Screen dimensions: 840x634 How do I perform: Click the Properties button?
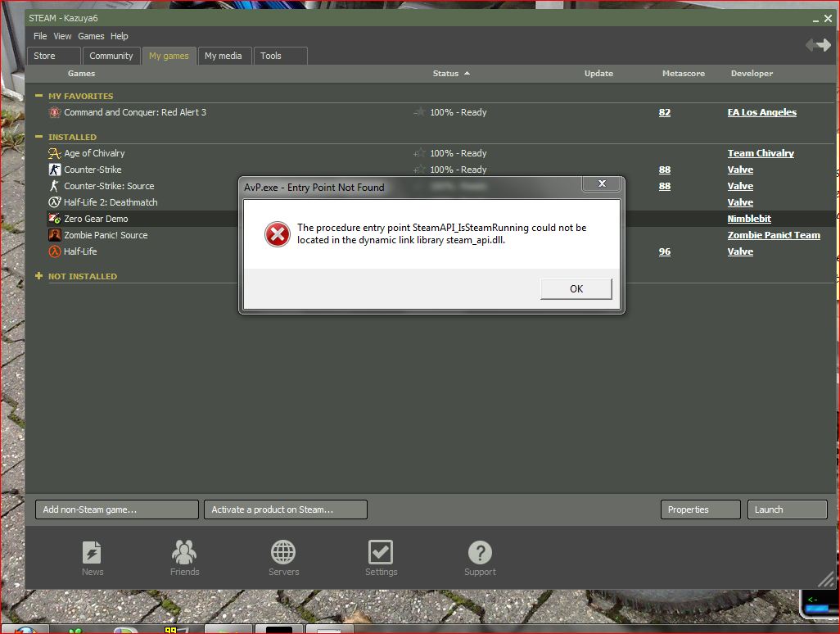700,509
